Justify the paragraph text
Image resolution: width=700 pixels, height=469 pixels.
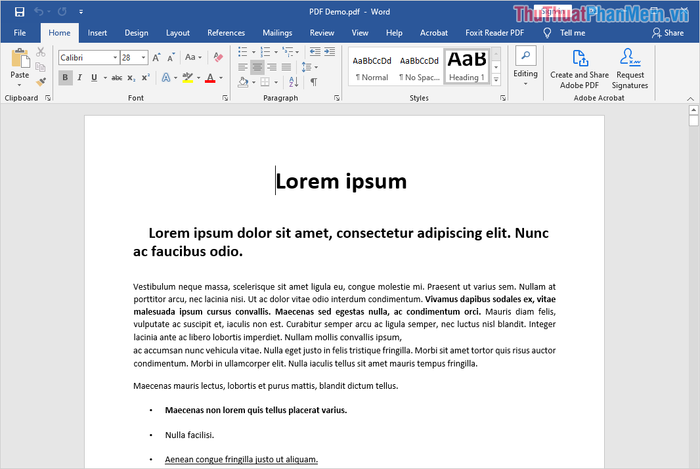[287, 67]
